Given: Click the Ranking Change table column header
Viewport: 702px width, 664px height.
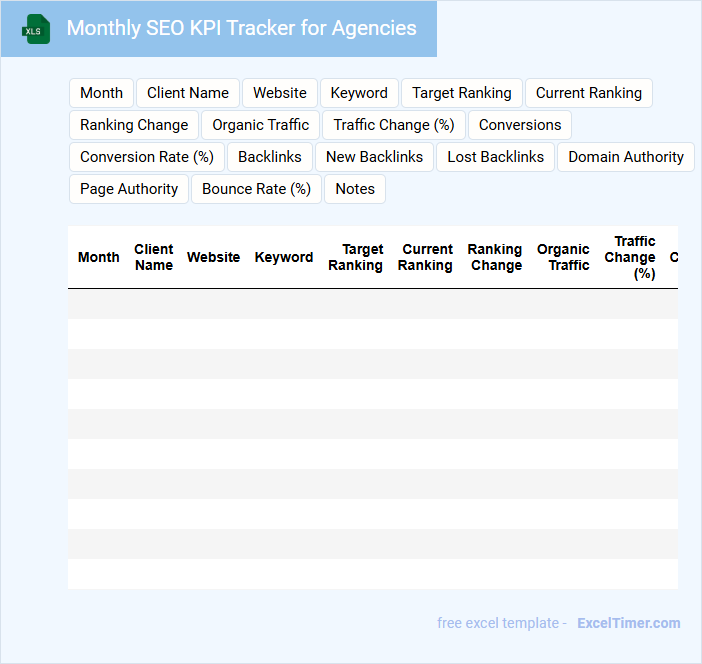Looking at the screenshot, I should pyautogui.click(x=495, y=257).
